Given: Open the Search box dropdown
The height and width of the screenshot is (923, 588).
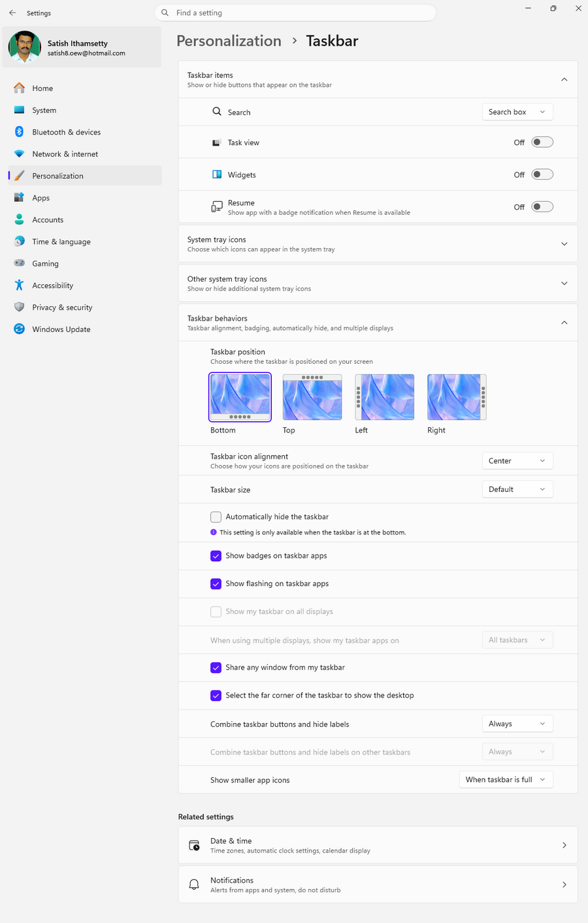Looking at the screenshot, I should coord(517,112).
